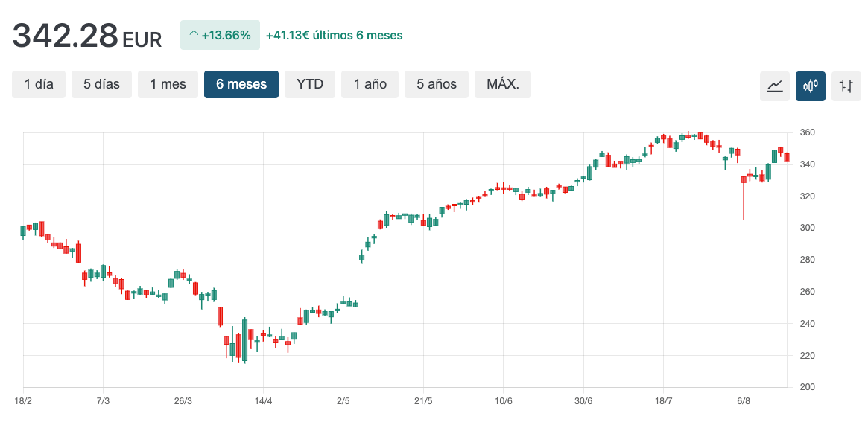Click the 7/3 date label
This screenshot has height=422, width=868.
[103, 400]
